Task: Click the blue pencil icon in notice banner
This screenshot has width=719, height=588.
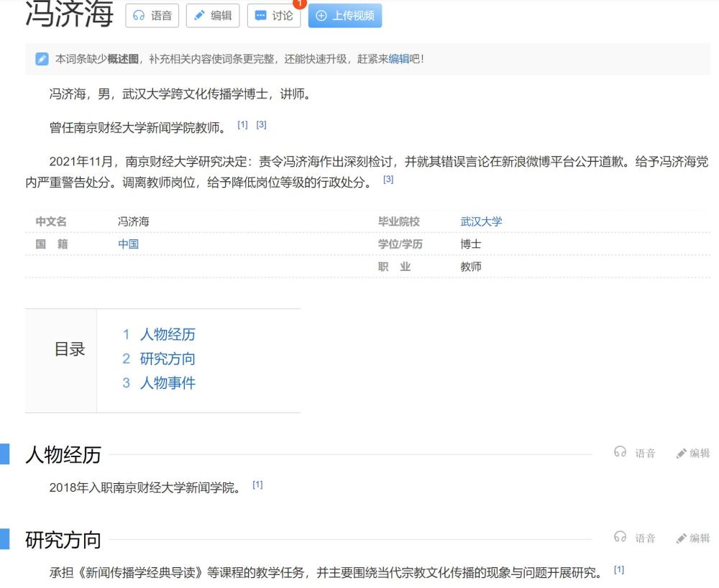Action: click(x=42, y=59)
